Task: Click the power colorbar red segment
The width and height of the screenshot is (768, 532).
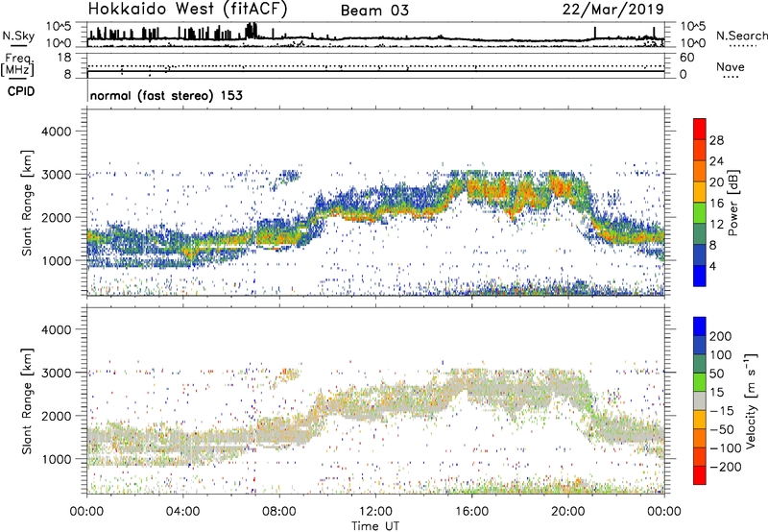Action: pyautogui.click(x=700, y=127)
